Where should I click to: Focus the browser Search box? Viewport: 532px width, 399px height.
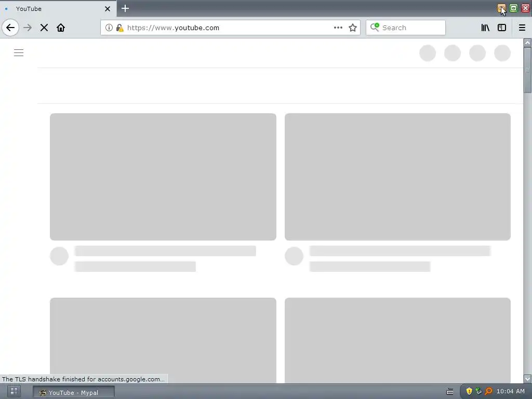point(405,28)
